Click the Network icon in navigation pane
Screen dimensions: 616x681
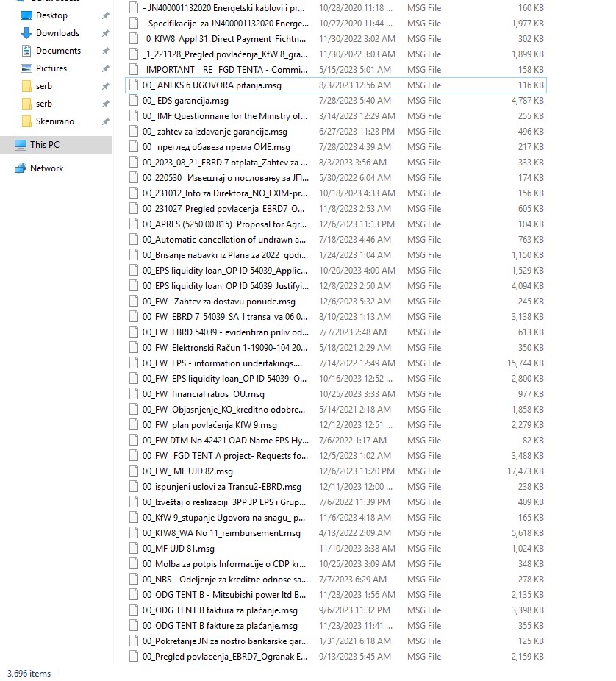point(21,168)
